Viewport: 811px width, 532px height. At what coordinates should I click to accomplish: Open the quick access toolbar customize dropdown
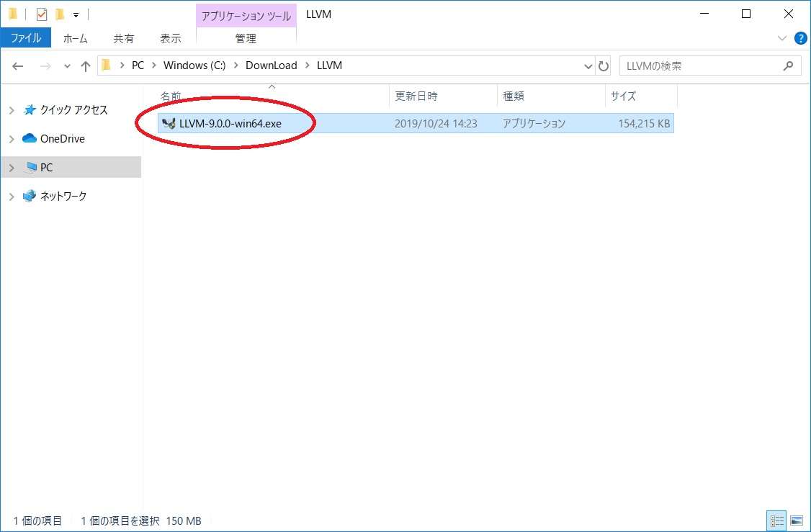tap(76, 13)
